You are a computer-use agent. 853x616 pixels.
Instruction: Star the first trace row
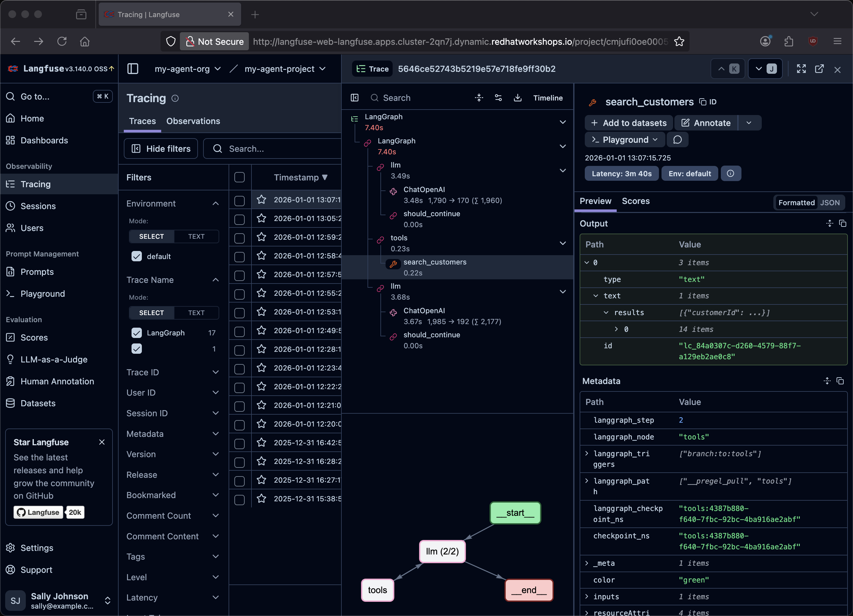point(261,199)
